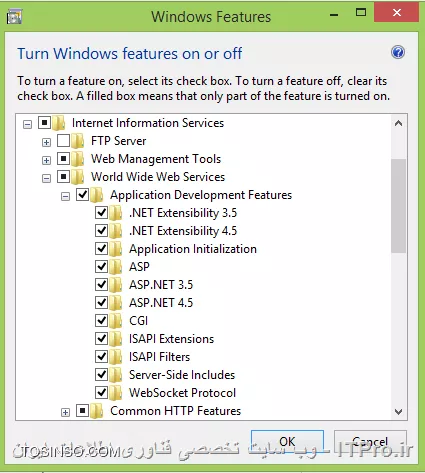Viewport: 425px width, 473px height.
Task: Click the Internet Information Services folder icon
Action: (x=59, y=123)
